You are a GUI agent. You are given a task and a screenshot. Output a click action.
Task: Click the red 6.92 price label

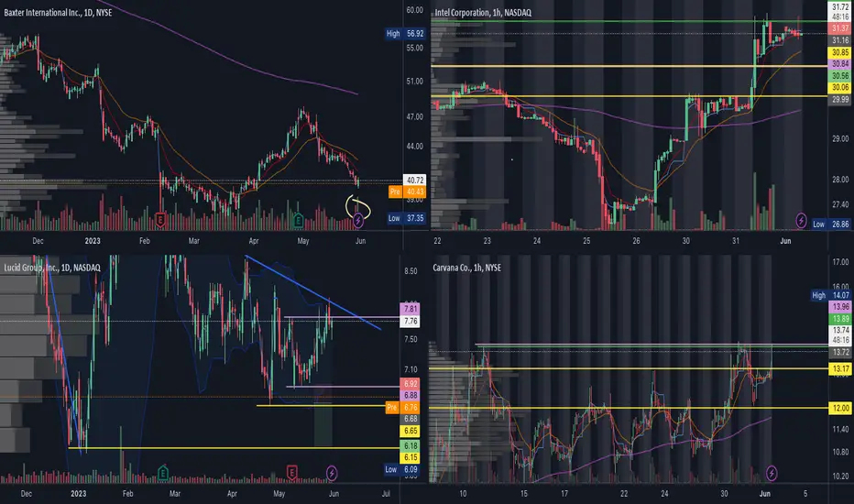[411, 384]
